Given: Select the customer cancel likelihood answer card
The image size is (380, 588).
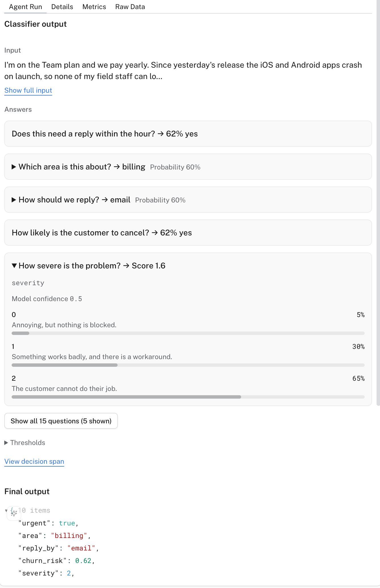Looking at the screenshot, I should pyautogui.click(x=188, y=233).
